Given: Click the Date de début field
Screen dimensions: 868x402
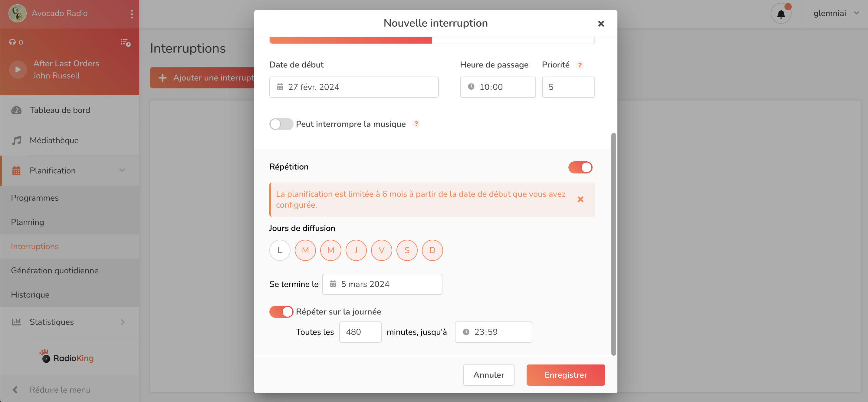Looking at the screenshot, I should [x=354, y=87].
